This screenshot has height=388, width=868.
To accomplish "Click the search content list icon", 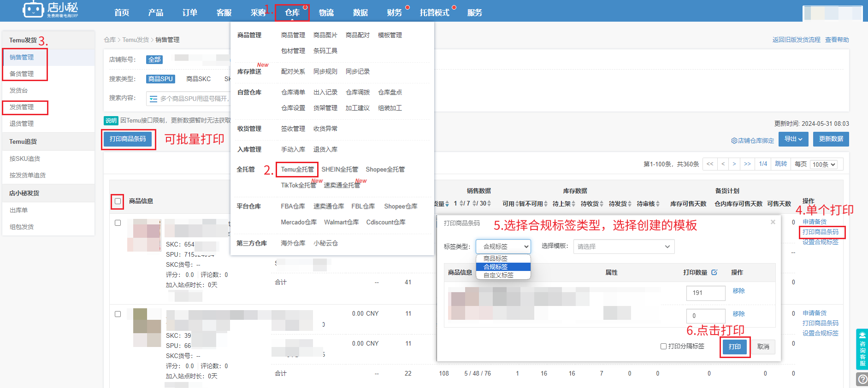I will (x=154, y=99).
